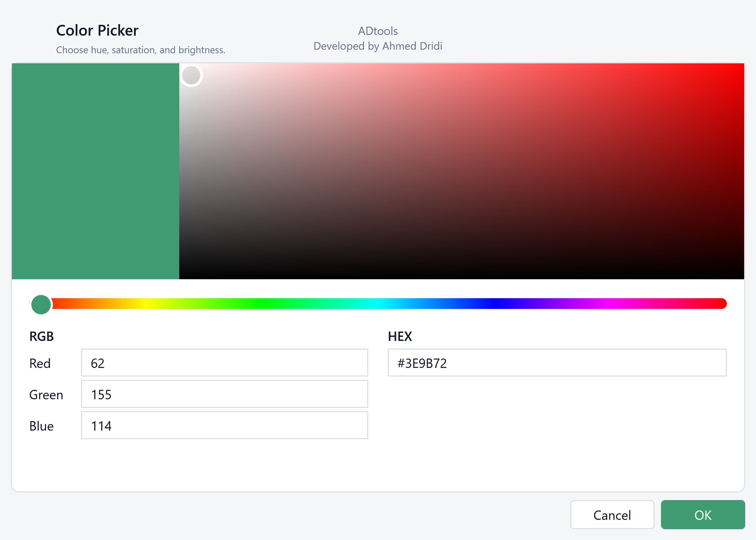This screenshot has width=756, height=540.
Task: Click the ADtools header text
Action: pyautogui.click(x=378, y=31)
